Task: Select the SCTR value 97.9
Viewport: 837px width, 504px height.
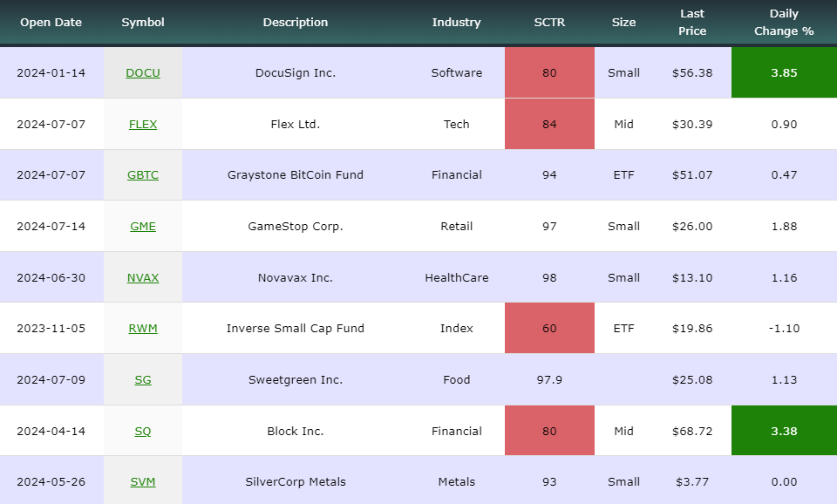Action: coord(549,379)
